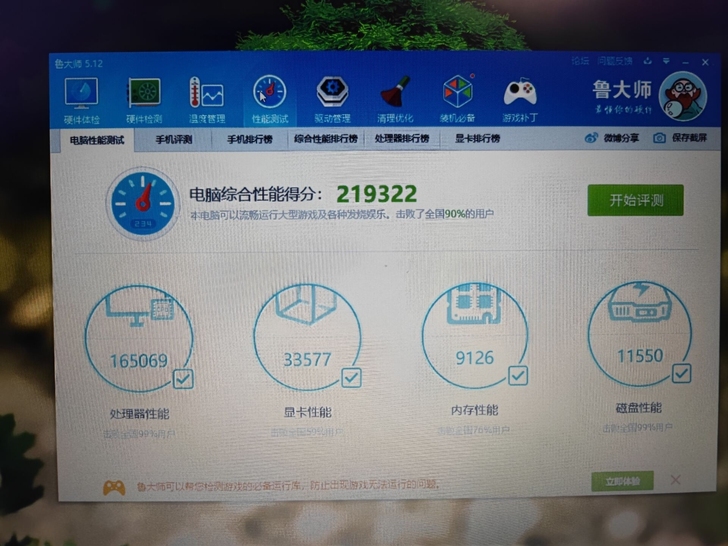
Task: Click the 立即体验 button in banner
Action: (x=623, y=481)
